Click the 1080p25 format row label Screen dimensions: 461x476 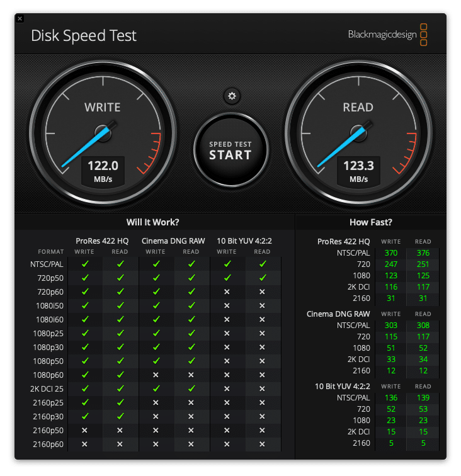click(48, 334)
